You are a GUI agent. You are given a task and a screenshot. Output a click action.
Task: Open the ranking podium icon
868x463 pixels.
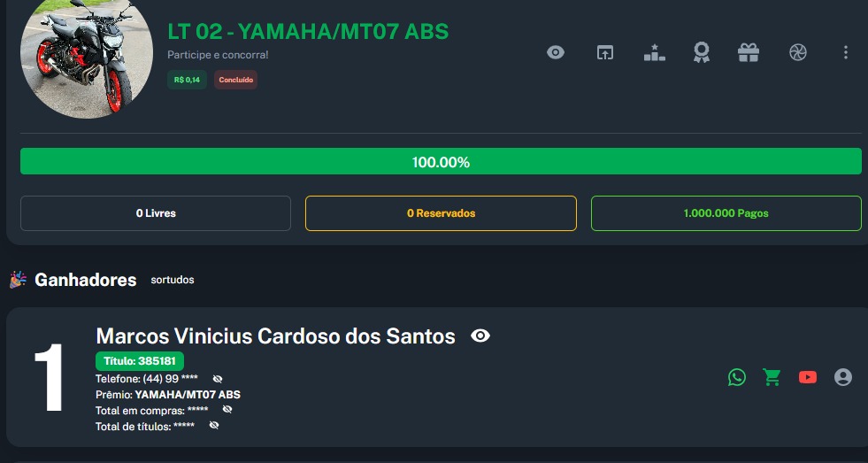(654, 52)
